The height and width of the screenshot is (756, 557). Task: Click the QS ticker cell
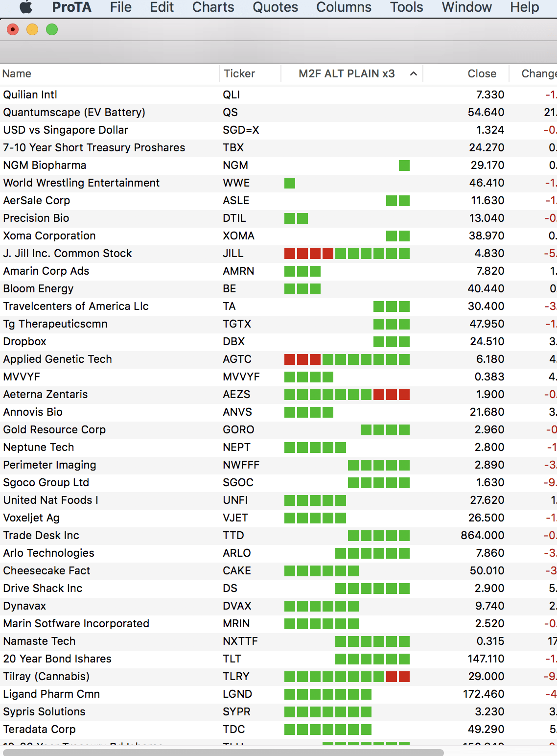click(230, 113)
